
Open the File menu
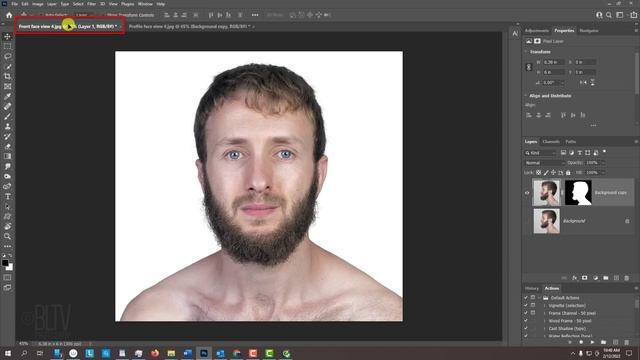pos(14,4)
